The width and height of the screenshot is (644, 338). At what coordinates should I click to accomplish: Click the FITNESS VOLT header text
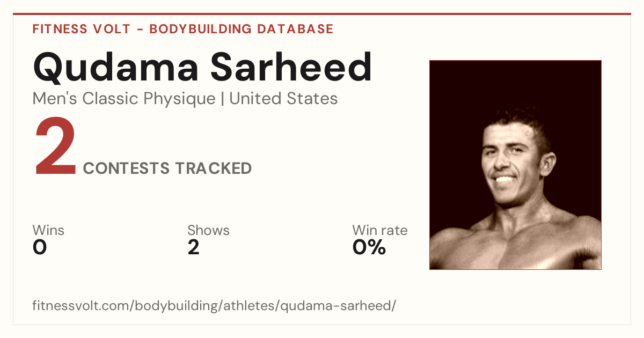point(82,29)
